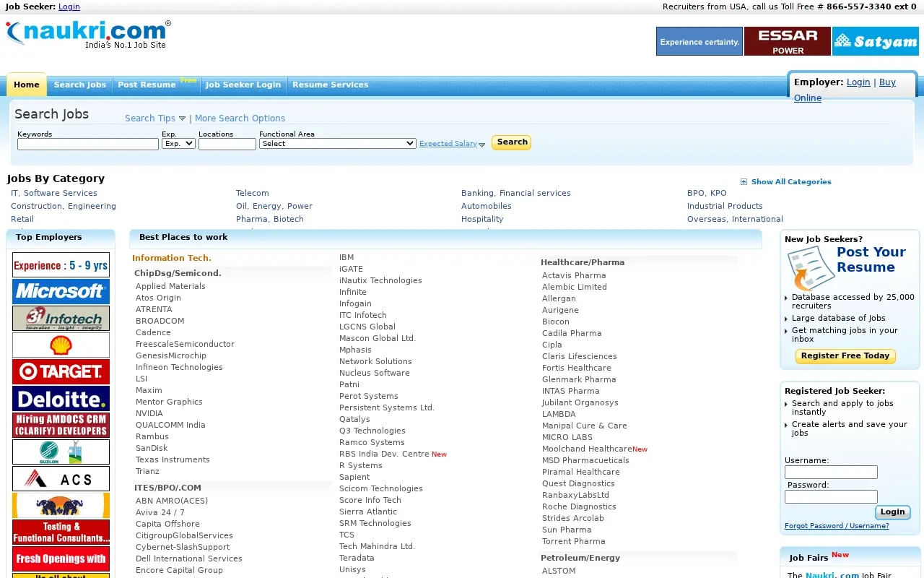Open the Resume Services tab
This screenshot has width=924, height=578.
pos(331,85)
